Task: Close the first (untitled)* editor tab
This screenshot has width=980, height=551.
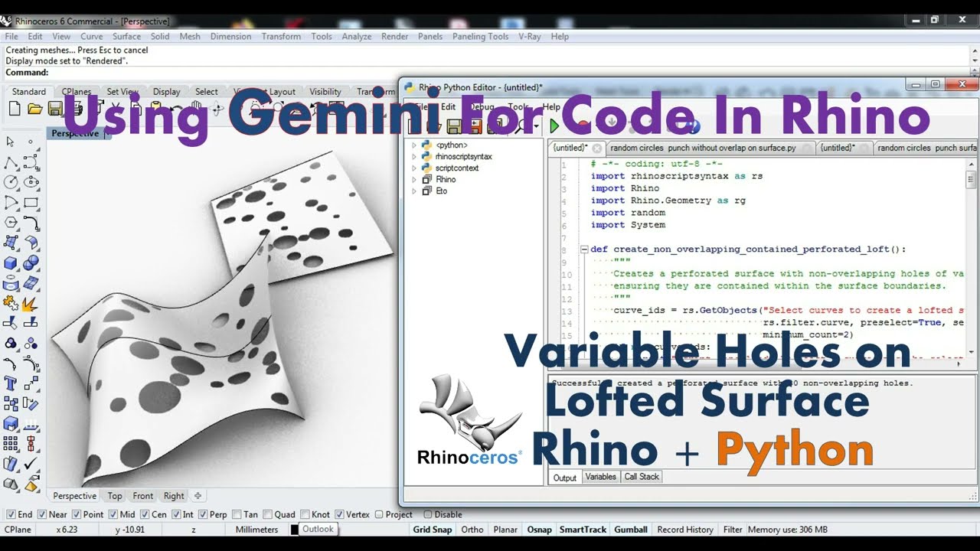Action: (597, 148)
